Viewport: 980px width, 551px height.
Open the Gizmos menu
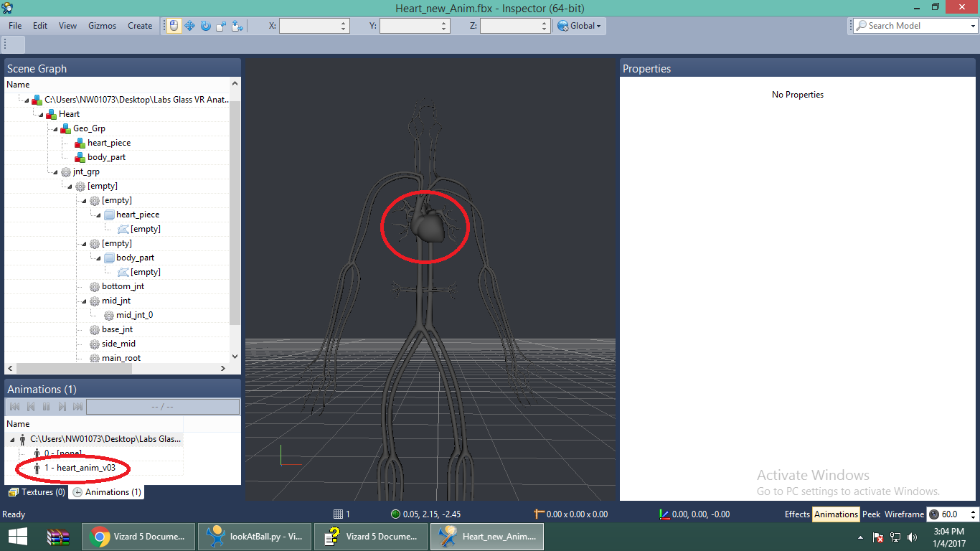pyautogui.click(x=102, y=26)
